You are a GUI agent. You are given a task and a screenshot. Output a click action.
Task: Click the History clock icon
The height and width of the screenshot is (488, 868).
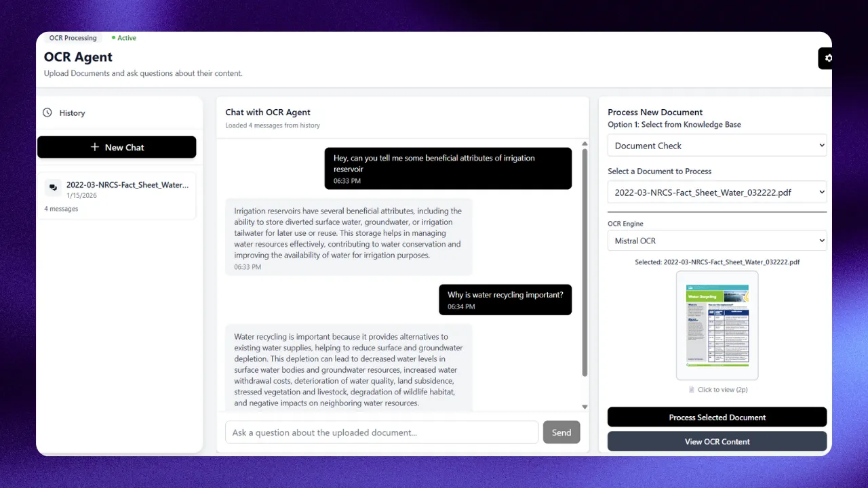coord(47,113)
